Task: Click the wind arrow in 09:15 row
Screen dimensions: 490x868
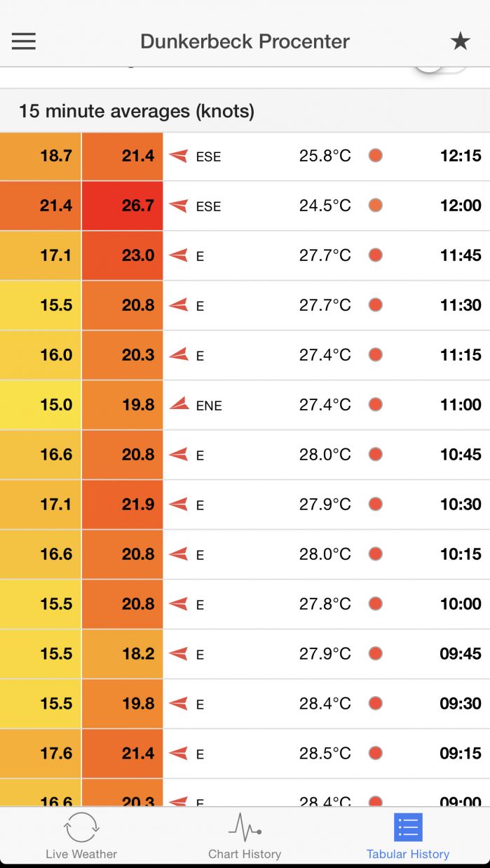Action: pos(179,754)
